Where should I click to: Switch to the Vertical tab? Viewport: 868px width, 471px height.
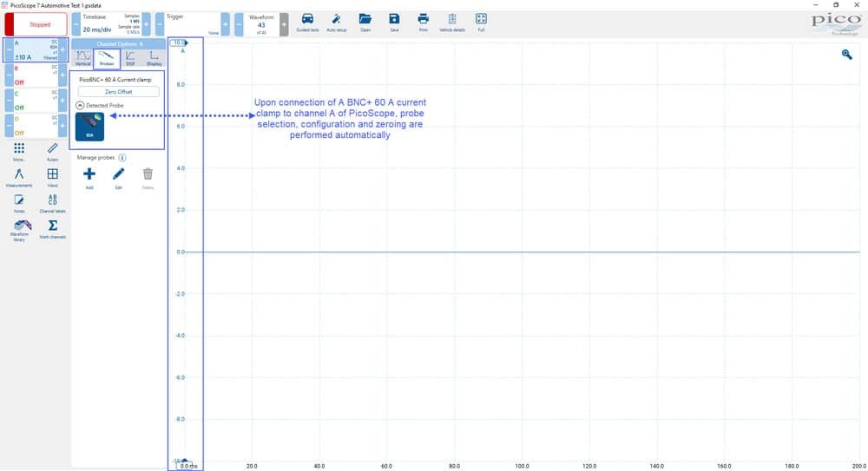click(83, 58)
